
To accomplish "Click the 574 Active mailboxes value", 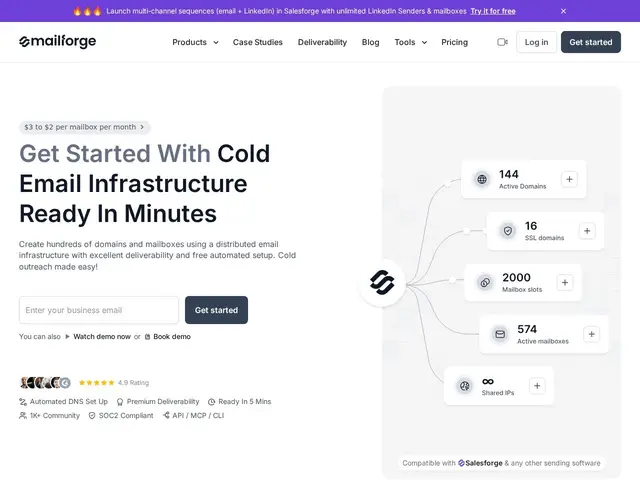I will tap(527, 329).
